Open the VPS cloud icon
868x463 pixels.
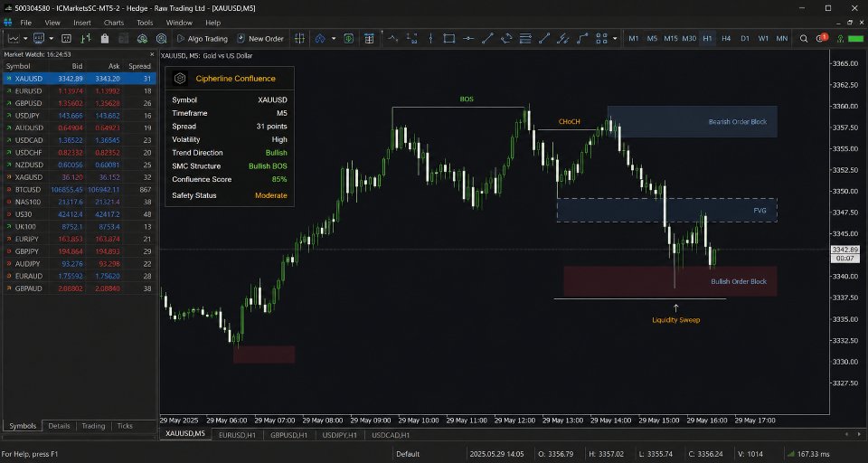tap(142, 39)
